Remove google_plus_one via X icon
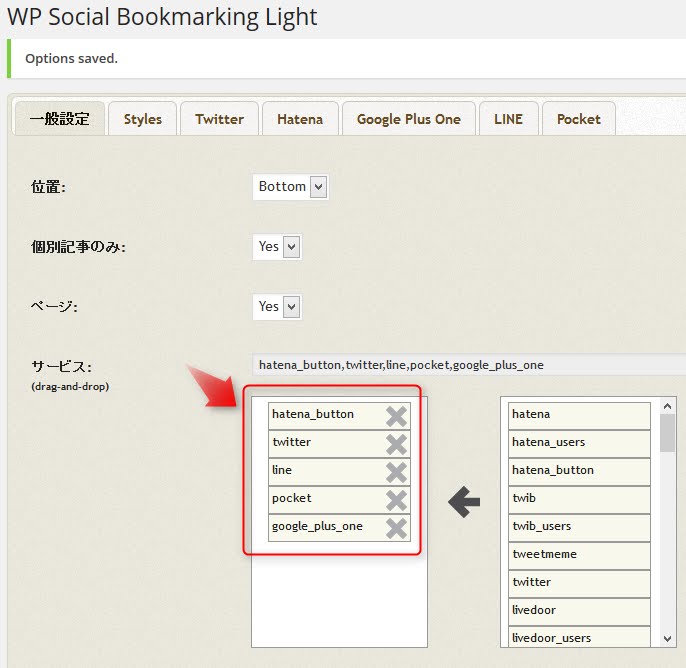 point(396,528)
